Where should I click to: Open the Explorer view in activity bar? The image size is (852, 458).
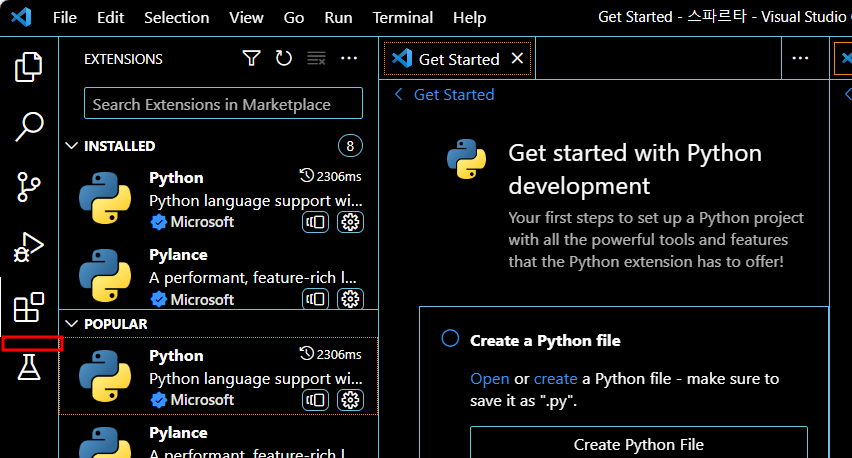[x=28, y=67]
